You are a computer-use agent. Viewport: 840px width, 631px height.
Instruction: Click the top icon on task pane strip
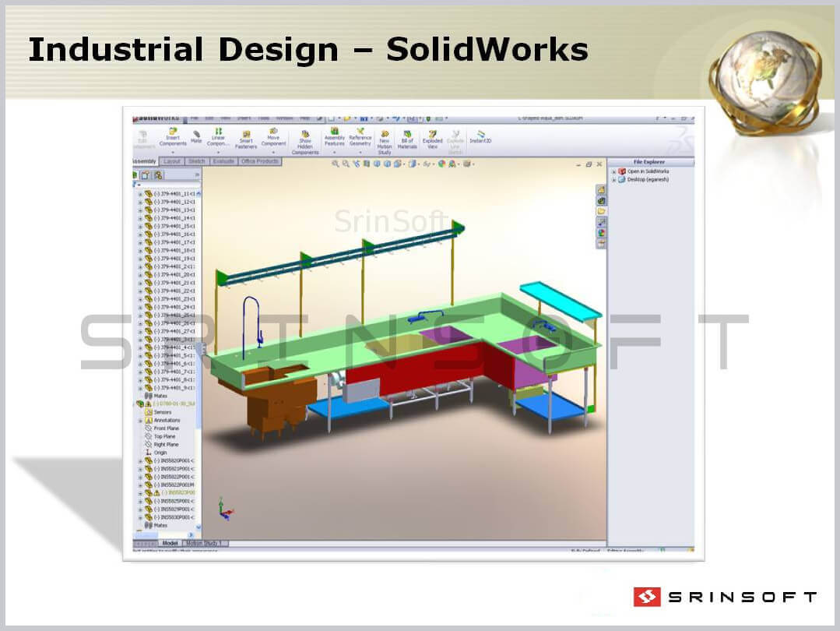(601, 190)
